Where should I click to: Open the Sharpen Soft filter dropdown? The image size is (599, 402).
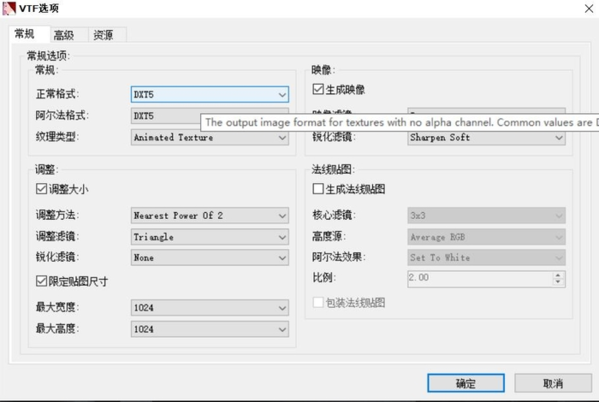pyautogui.click(x=486, y=138)
